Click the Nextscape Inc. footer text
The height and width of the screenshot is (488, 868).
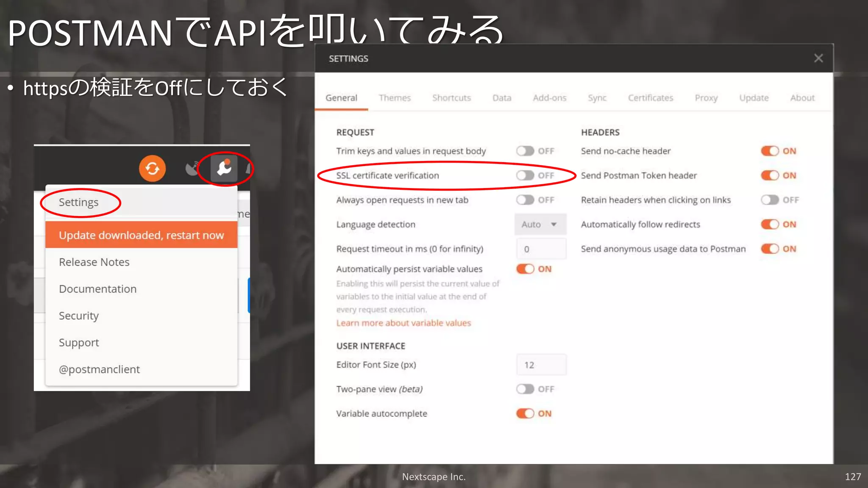tap(434, 477)
